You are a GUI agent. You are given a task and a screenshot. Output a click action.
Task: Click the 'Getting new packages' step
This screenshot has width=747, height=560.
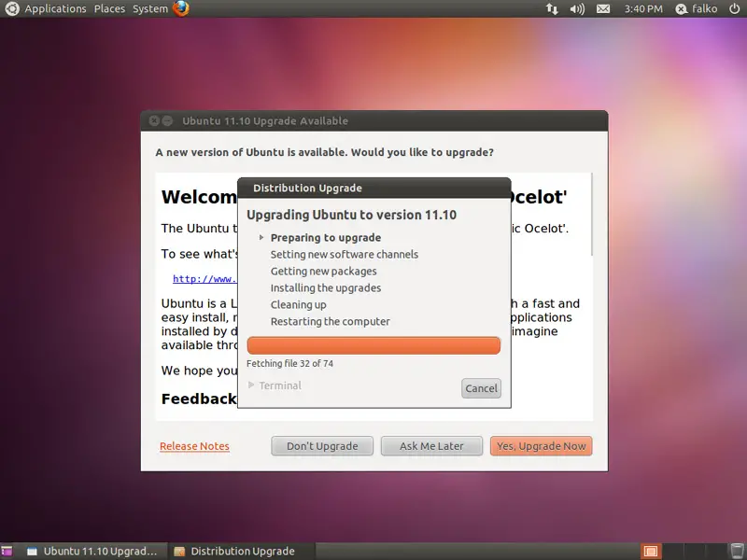point(323,271)
